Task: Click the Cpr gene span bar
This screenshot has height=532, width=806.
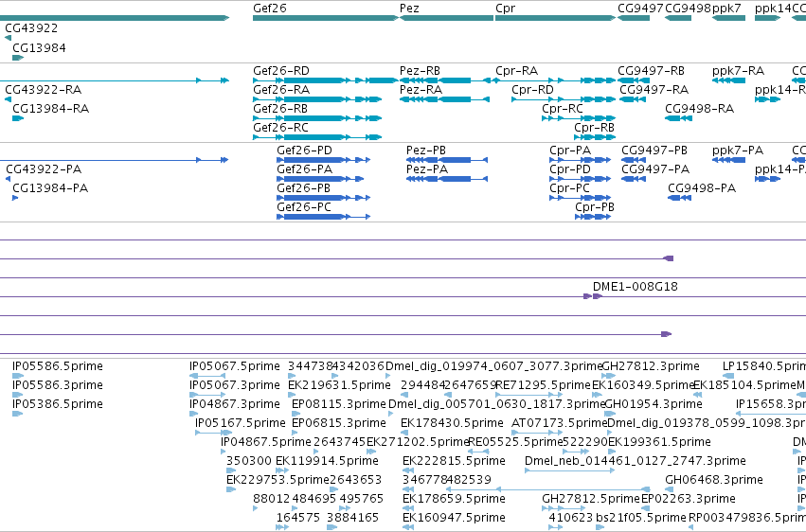Action: coord(555,18)
